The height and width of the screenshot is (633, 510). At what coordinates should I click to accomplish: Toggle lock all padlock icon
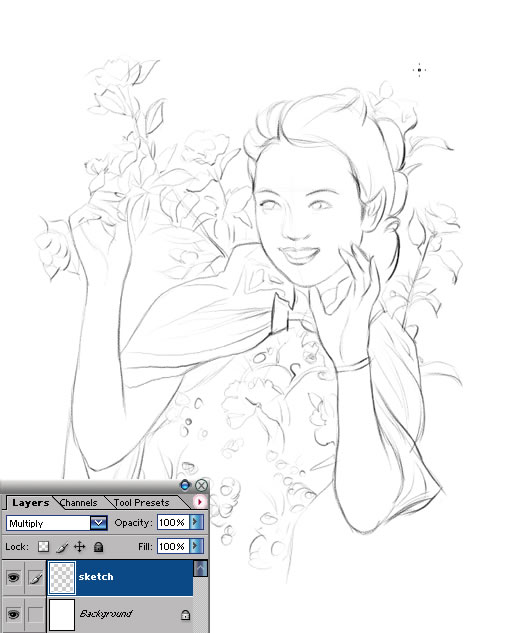coord(99,547)
